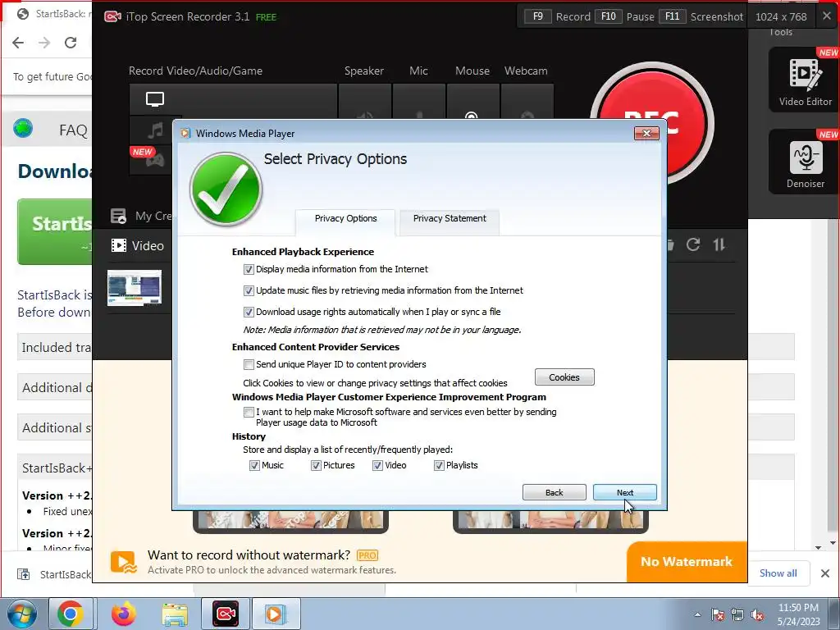This screenshot has height=630, width=840.
Task: Click the No Watermark button
Action: point(687,561)
